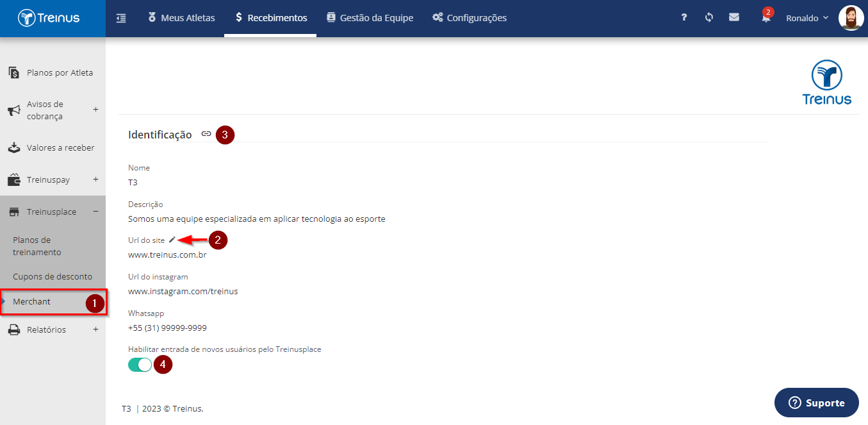The image size is (868, 425).
Task: Click the Treinus merchant logo image
Action: pyautogui.click(x=827, y=82)
